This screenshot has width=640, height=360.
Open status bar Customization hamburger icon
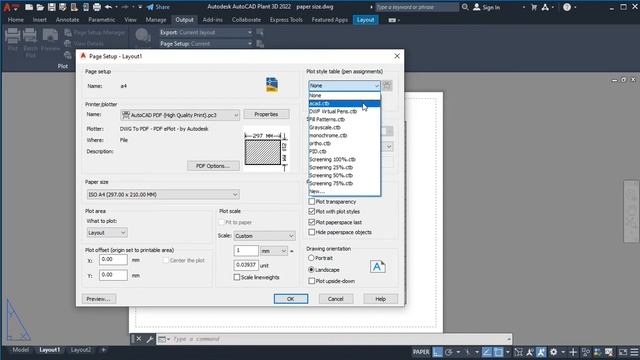coord(634,352)
